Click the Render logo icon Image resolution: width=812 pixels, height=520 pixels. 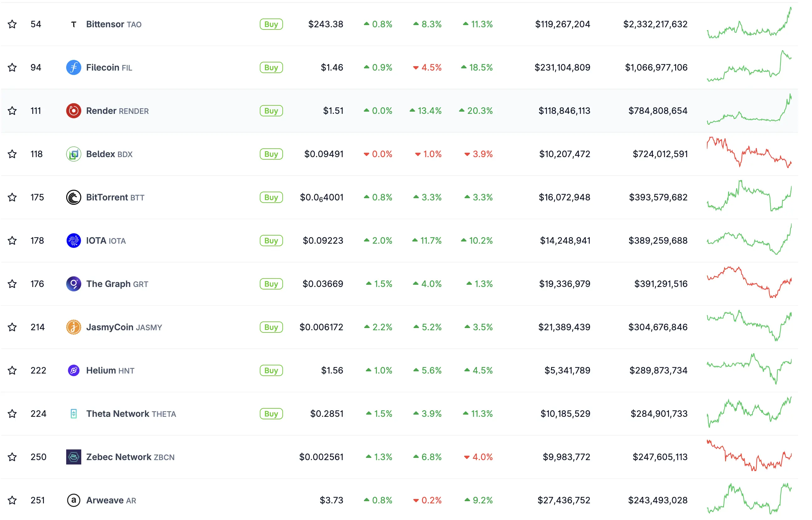tap(73, 110)
